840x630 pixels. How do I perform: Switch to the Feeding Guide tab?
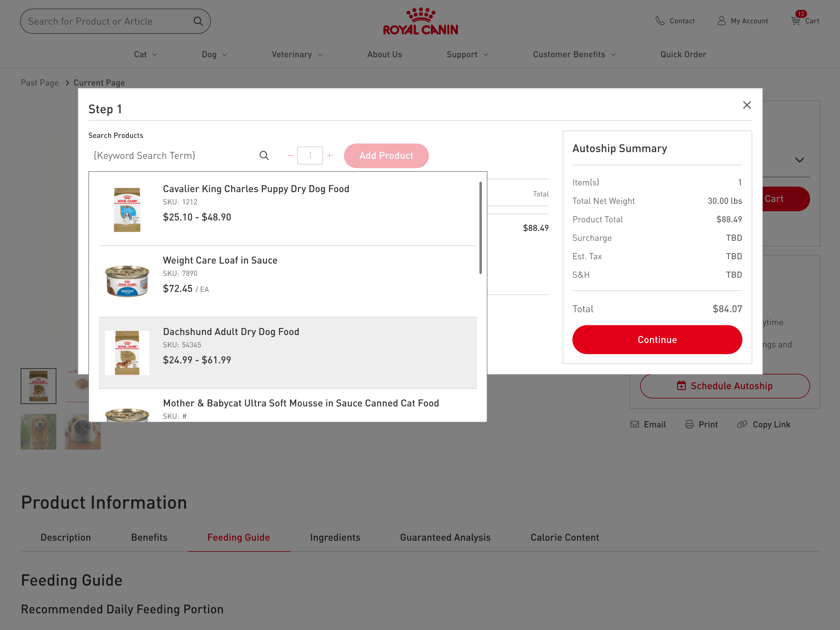click(x=238, y=537)
